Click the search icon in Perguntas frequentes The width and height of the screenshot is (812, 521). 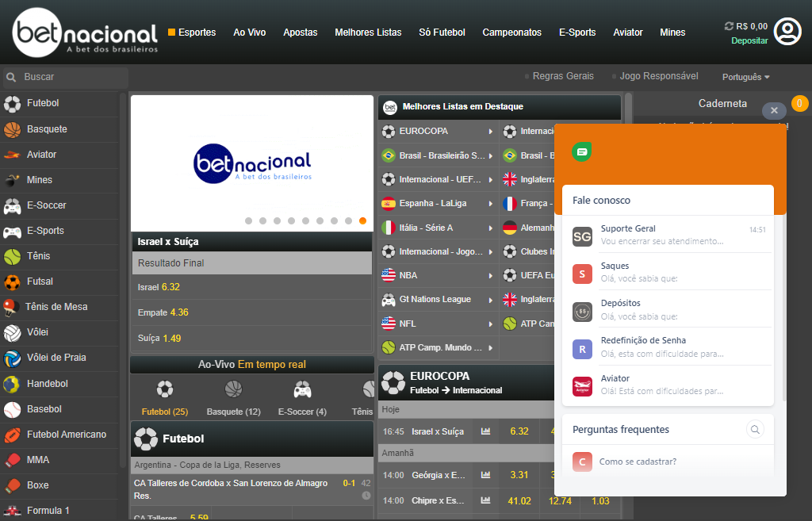(x=756, y=429)
